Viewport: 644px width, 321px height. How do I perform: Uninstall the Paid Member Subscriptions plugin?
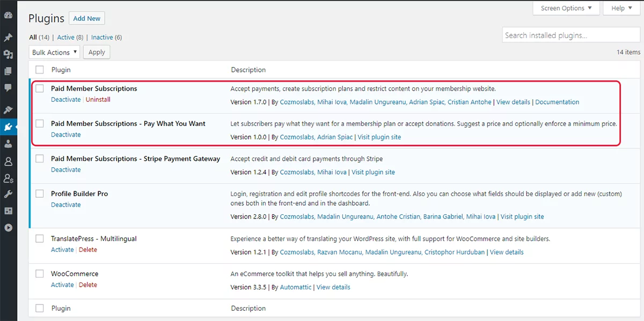pyautogui.click(x=98, y=100)
